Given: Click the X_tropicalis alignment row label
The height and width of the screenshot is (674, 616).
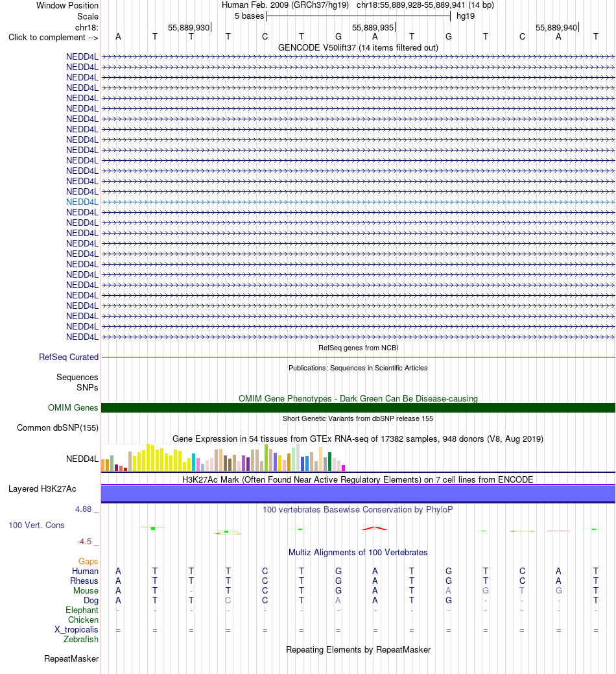Looking at the screenshot, I should [77, 630].
